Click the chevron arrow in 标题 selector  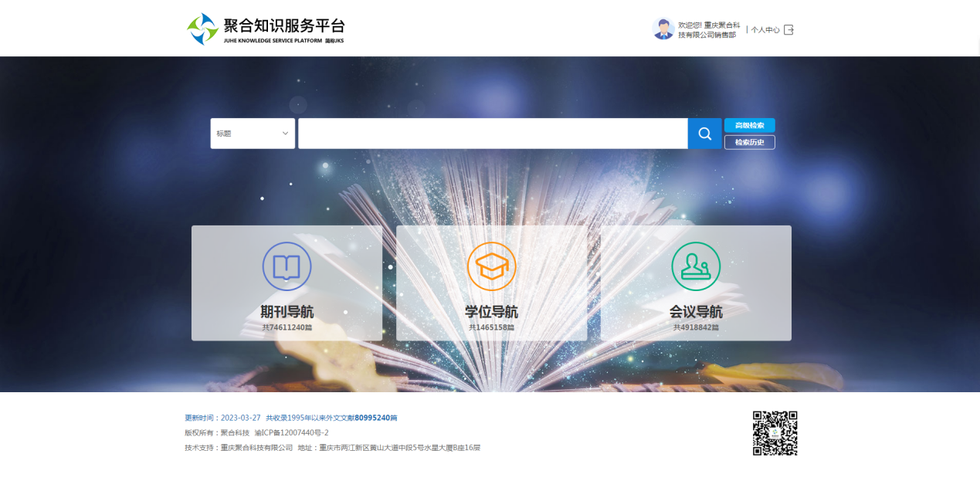point(285,134)
